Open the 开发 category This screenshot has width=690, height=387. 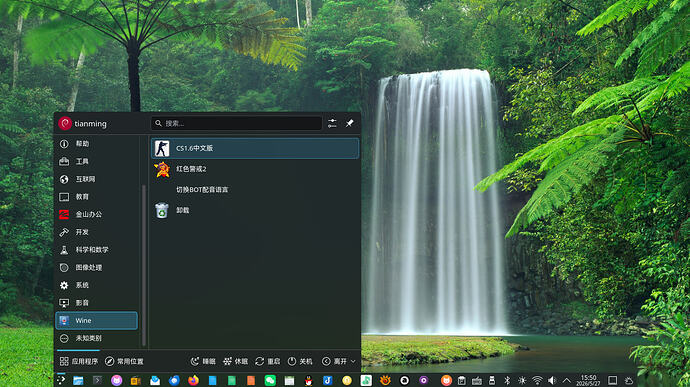tap(96, 232)
